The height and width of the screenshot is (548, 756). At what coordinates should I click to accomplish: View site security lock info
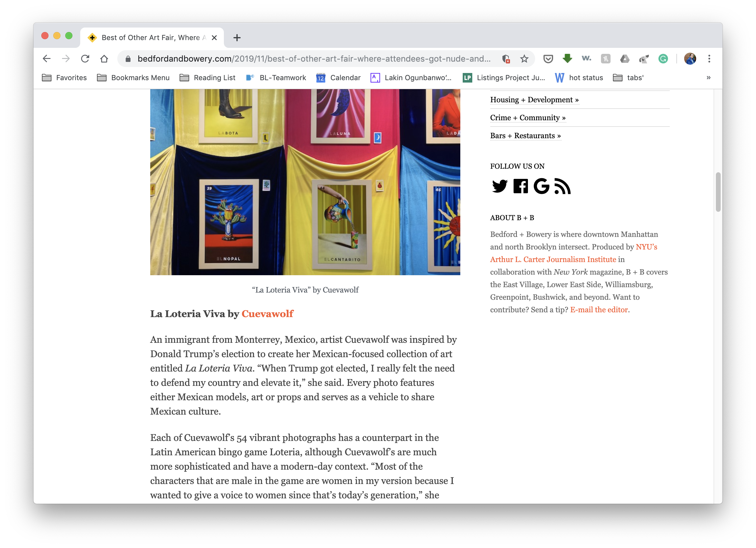point(128,59)
